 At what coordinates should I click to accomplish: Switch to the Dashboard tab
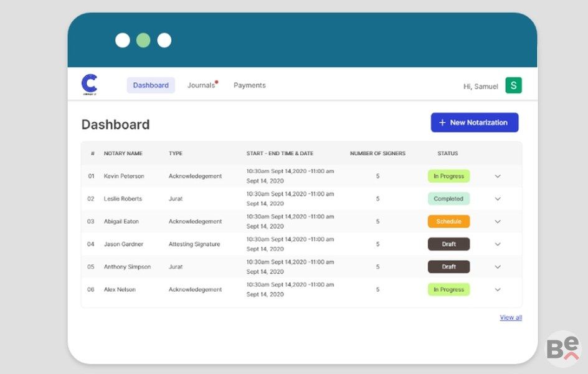(151, 85)
